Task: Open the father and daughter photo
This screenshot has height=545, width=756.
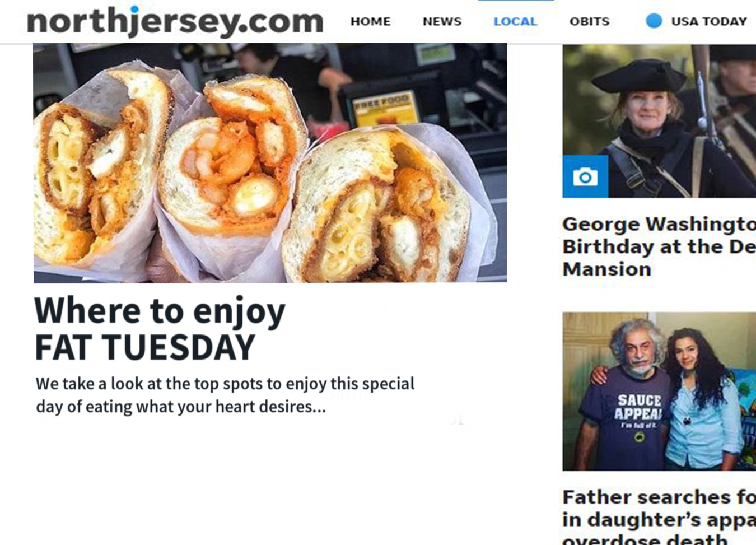Action: (659, 391)
